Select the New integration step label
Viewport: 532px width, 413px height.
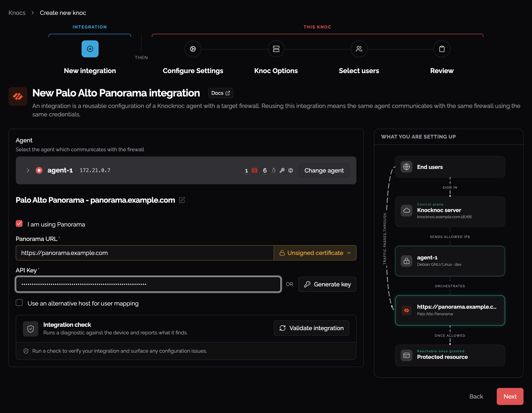[90, 71]
